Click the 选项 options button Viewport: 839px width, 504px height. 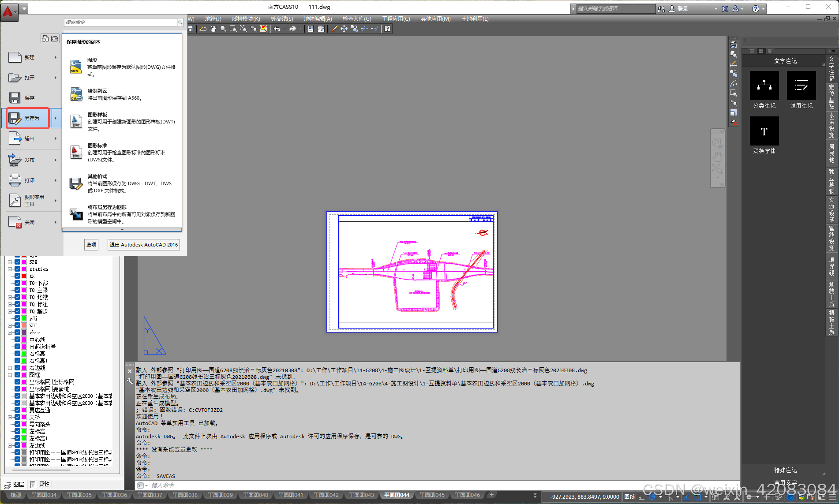tap(91, 245)
